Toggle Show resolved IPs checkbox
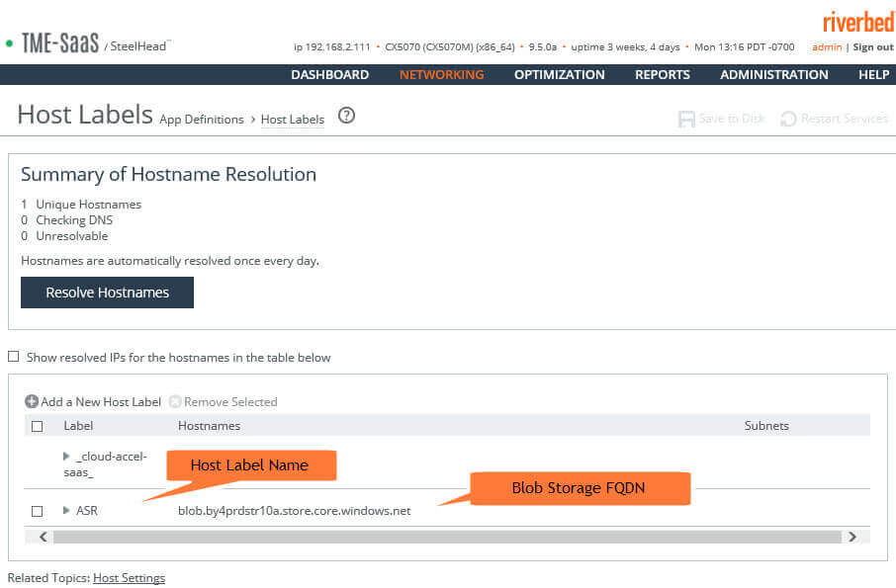Viewport: 896px width, 588px height. click(13, 357)
